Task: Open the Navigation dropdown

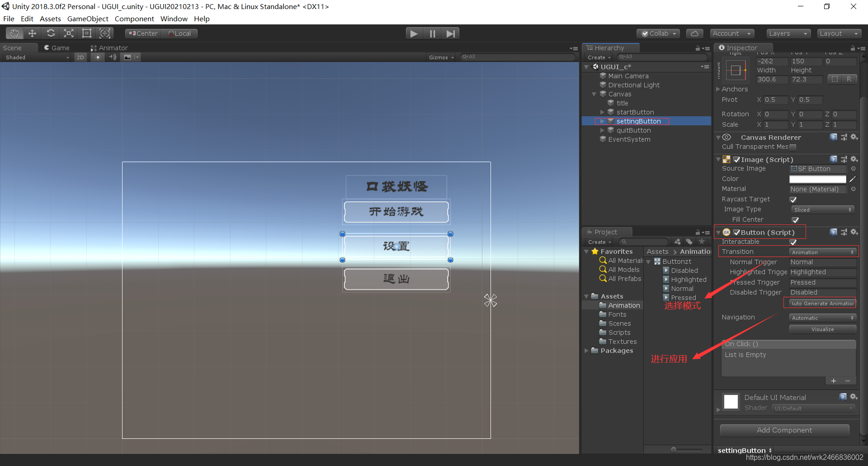Action: click(x=823, y=318)
